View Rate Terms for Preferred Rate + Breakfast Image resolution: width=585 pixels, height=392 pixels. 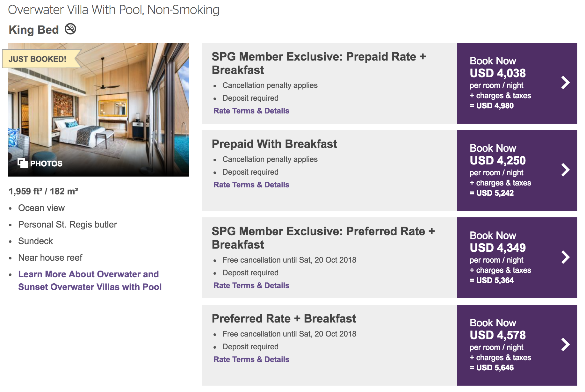click(251, 359)
